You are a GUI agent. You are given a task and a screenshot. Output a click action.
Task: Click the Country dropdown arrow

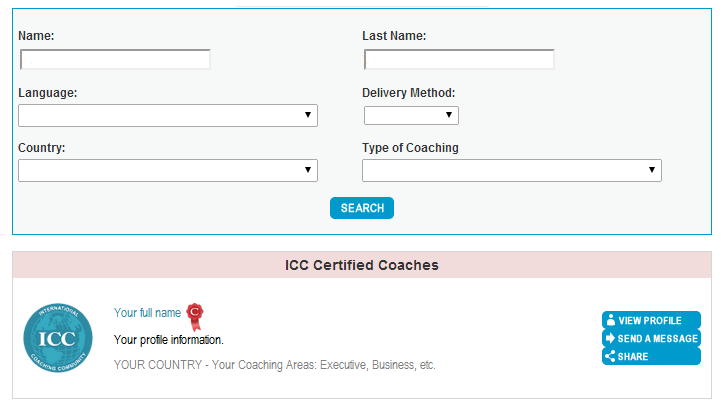pos(308,170)
